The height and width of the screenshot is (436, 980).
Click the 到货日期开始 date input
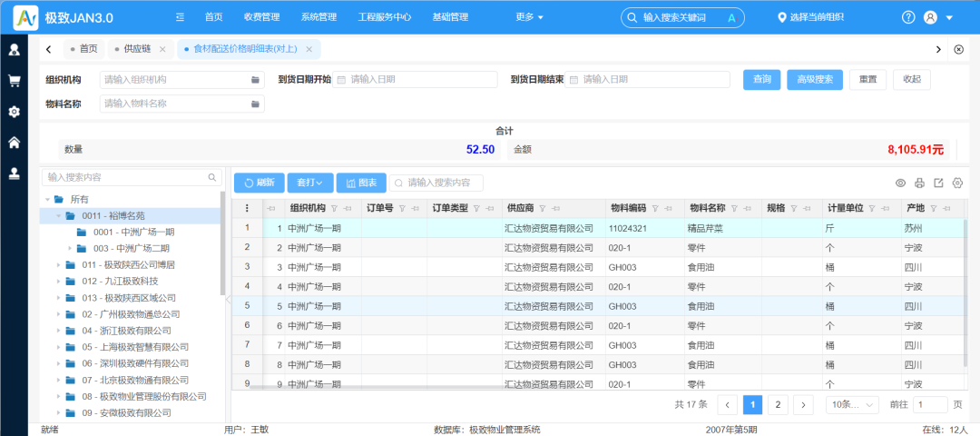(x=415, y=79)
